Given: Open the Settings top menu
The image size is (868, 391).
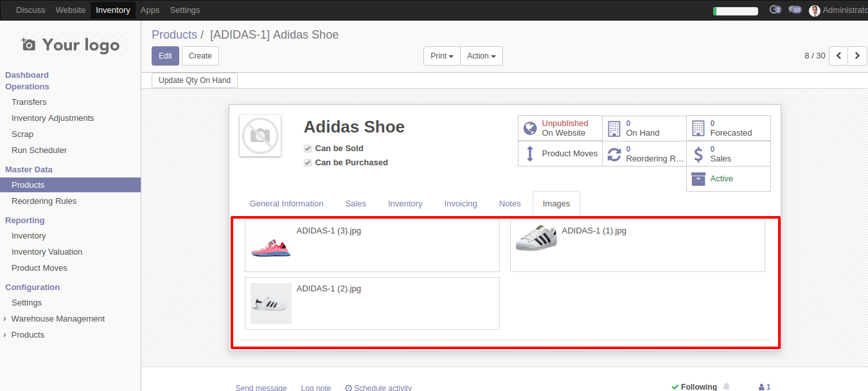Looking at the screenshot, I should (x=185, y=10).
